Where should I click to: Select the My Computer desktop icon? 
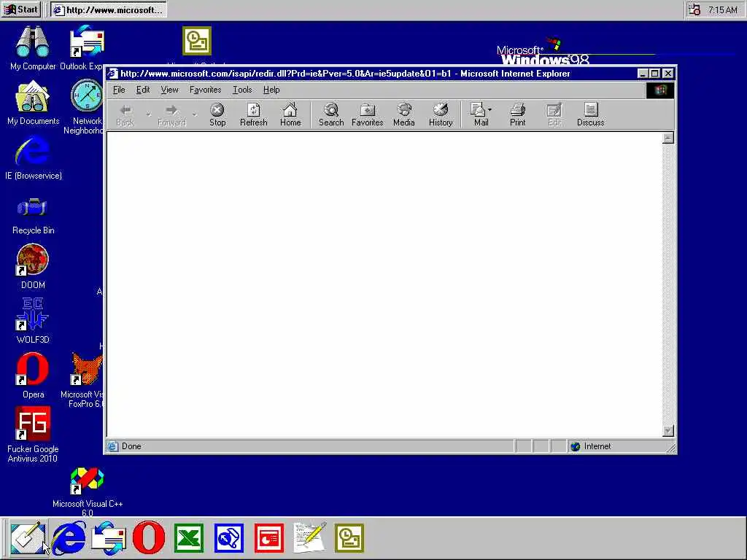[x=33, y=48]
